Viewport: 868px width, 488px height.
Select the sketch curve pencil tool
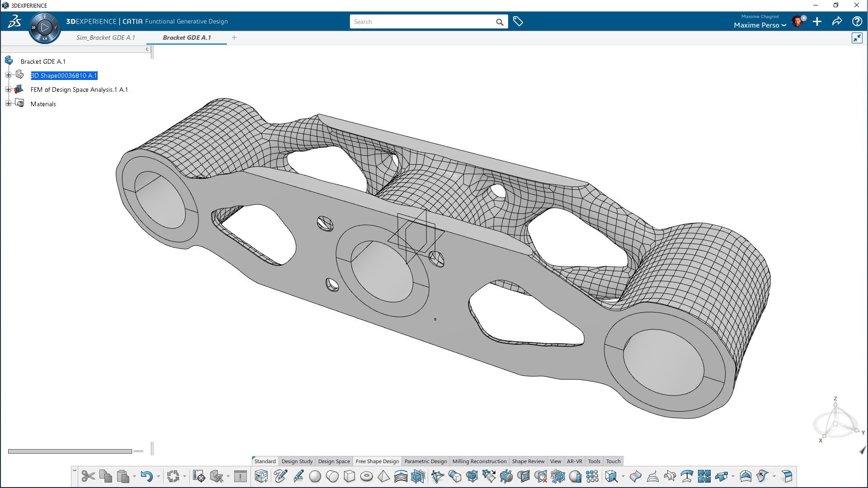pos(280,476)
